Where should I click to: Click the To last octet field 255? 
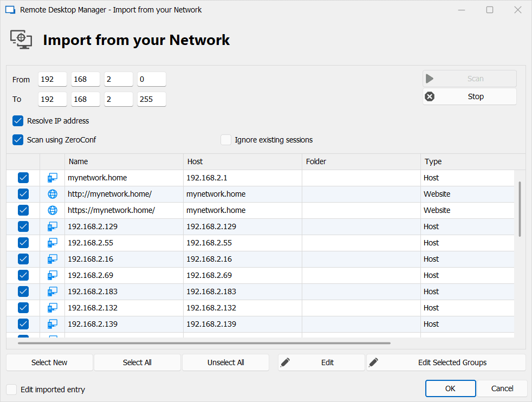click(x=152, y=99)
